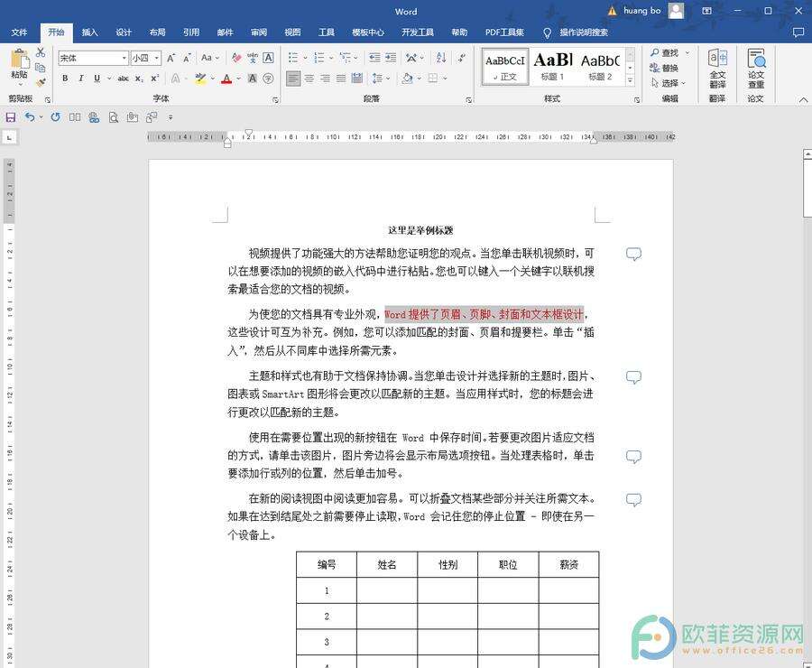The image size is (812, 668).
Task: Open the phonetic guide (pinyin) tool
Action: pos(253,58)
